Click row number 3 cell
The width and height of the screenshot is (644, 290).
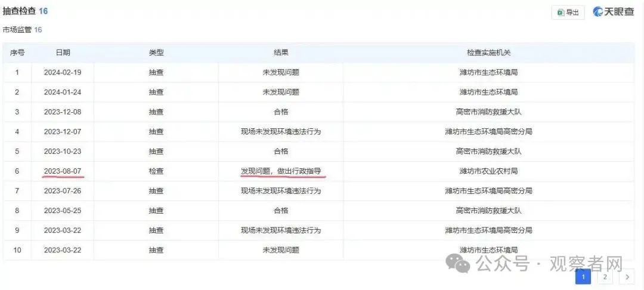point(17,112)
